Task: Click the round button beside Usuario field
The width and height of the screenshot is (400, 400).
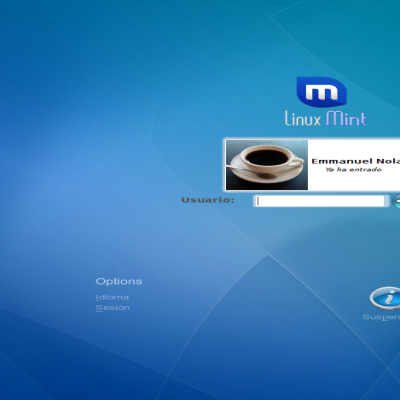Action: [396, 201]
